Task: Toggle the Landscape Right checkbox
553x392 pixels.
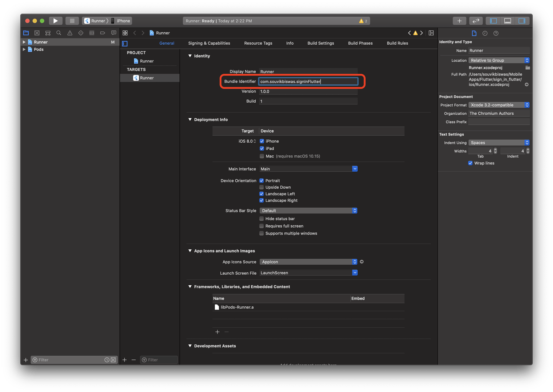Action: coord(261,200)
